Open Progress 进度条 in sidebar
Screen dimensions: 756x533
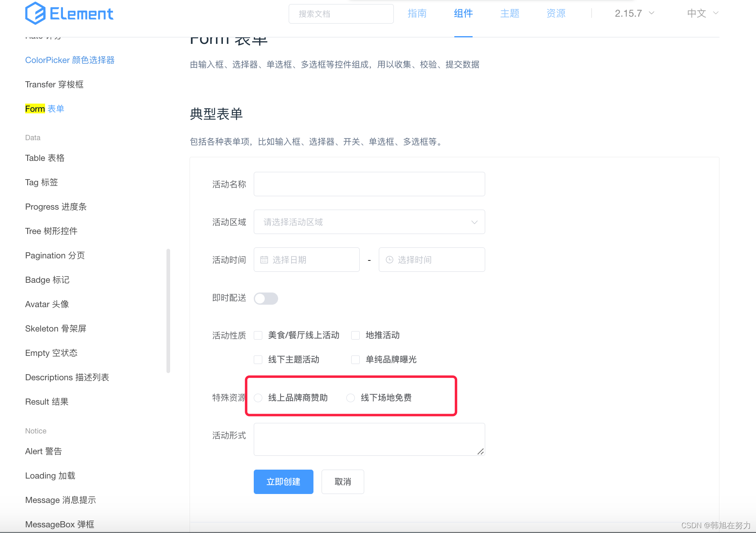[56, 207]
